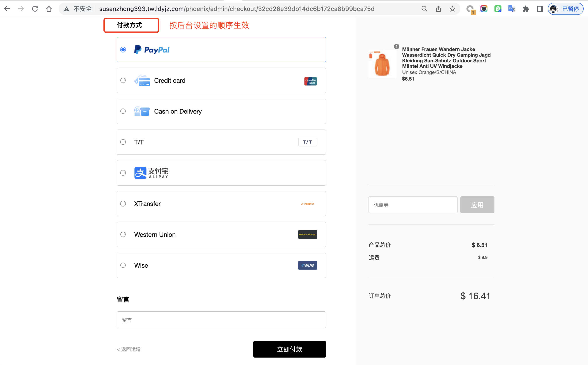Click the Google Translate extension icon
The image size is (588, 365).
tap(511, 9)
